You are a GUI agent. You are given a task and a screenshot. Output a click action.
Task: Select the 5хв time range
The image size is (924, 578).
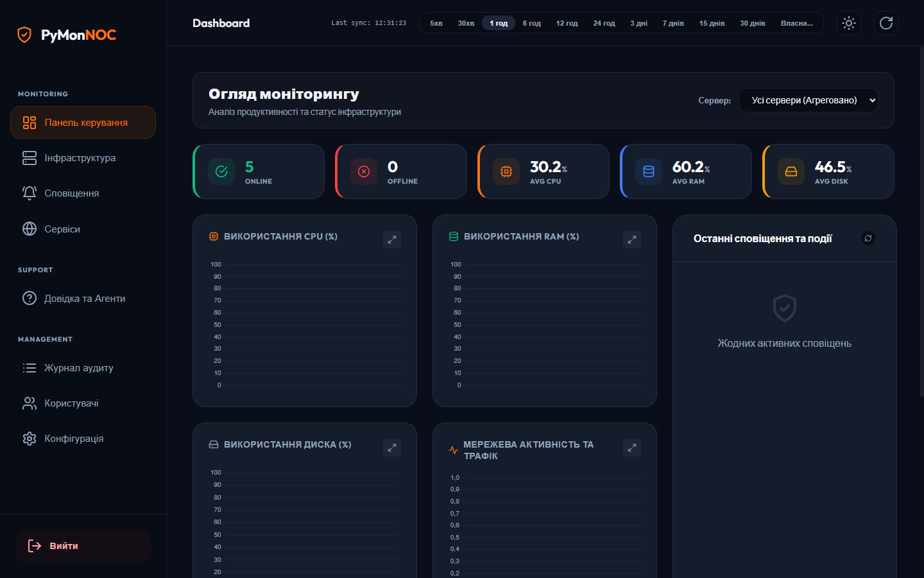click(436, 23)
